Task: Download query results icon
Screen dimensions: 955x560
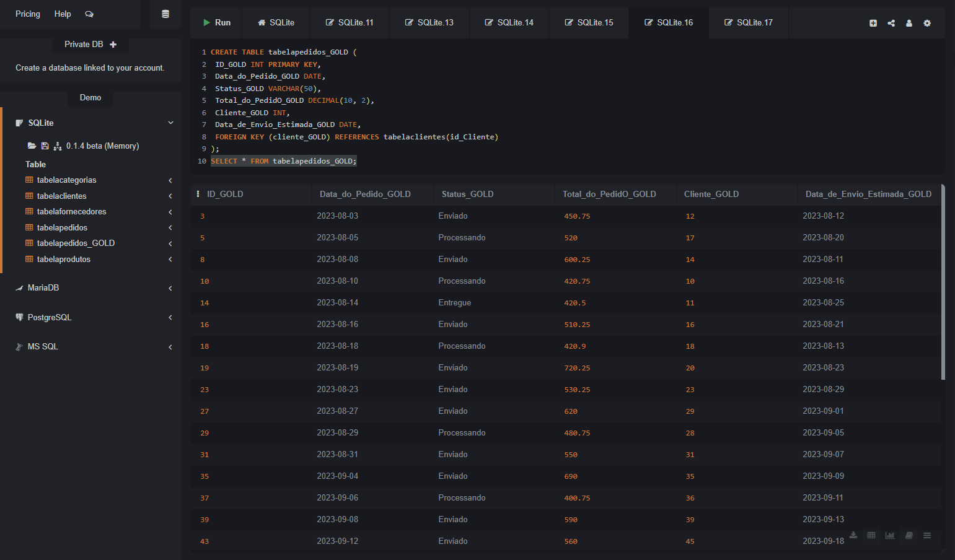Action: coord(853,535)
